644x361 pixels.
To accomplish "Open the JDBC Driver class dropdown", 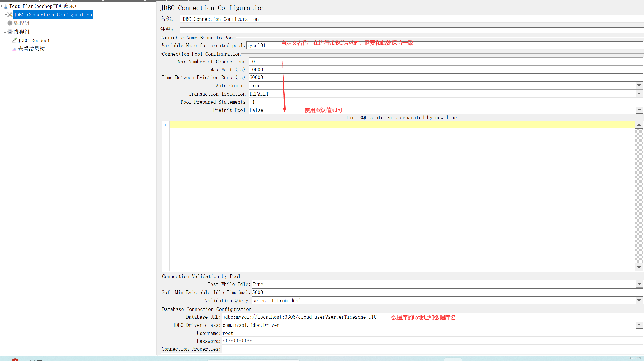I will click(639, 325).
